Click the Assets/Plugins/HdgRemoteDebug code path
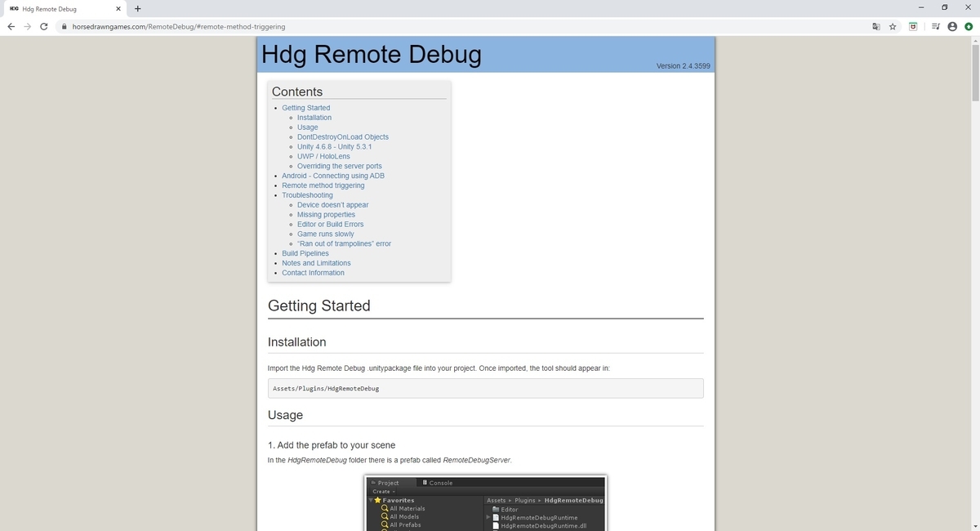980x531 pixels. pyautogui.click(x=326, y=388)
